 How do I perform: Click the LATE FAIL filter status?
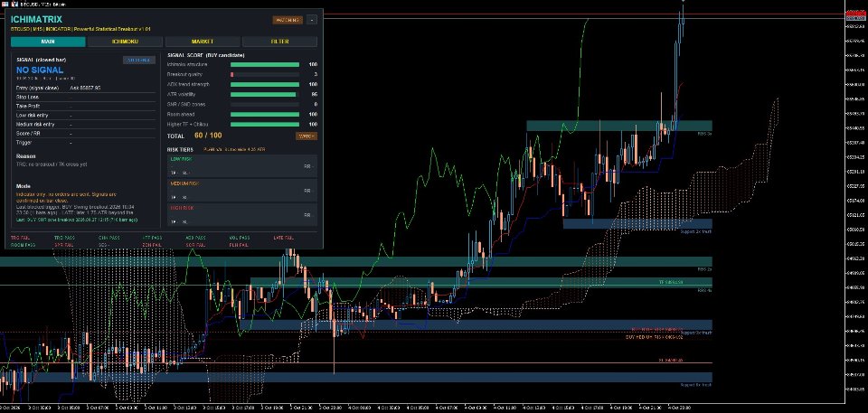click(283, 238)
